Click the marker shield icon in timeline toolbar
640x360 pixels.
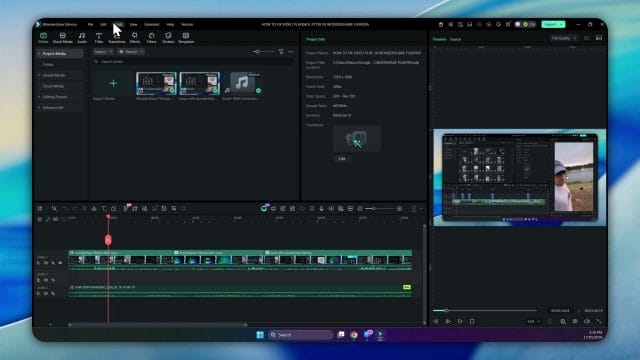(312, 209)
